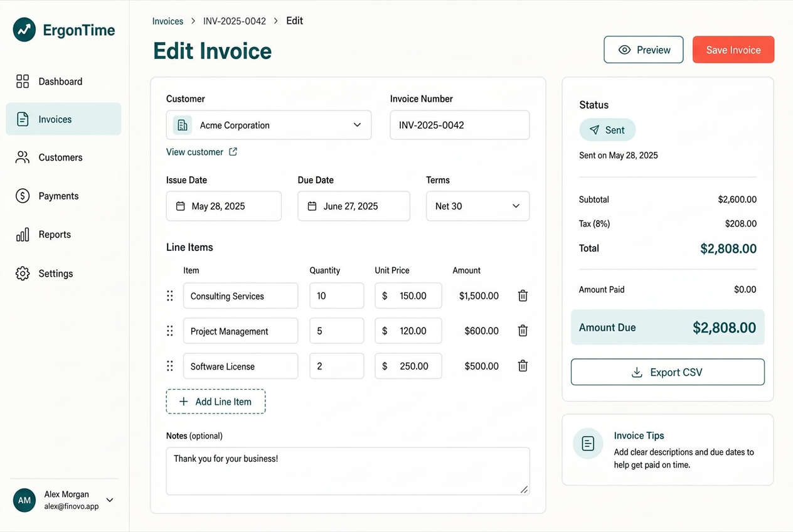Image resolution: width=793 pixels, height=532 pixels.
Task: Click the quantity field showing 5
Action: point(337,331)
